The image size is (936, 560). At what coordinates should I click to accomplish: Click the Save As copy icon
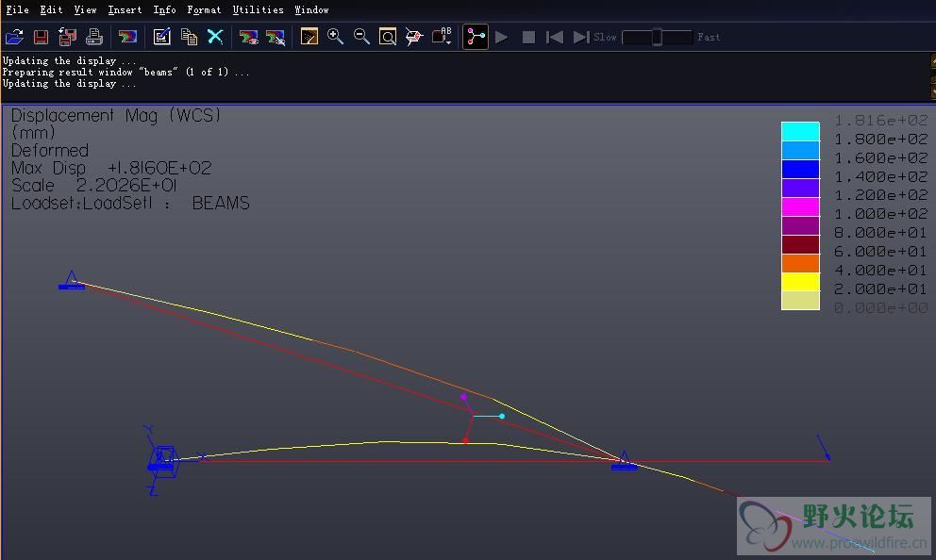pos(67,37)
